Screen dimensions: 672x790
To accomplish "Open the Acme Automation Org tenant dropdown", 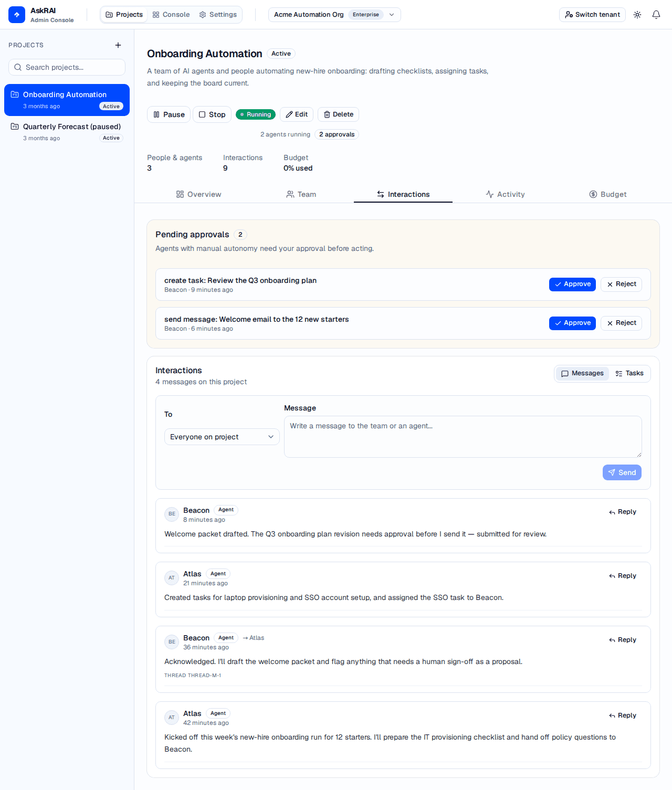I will (x=334, y=15).
